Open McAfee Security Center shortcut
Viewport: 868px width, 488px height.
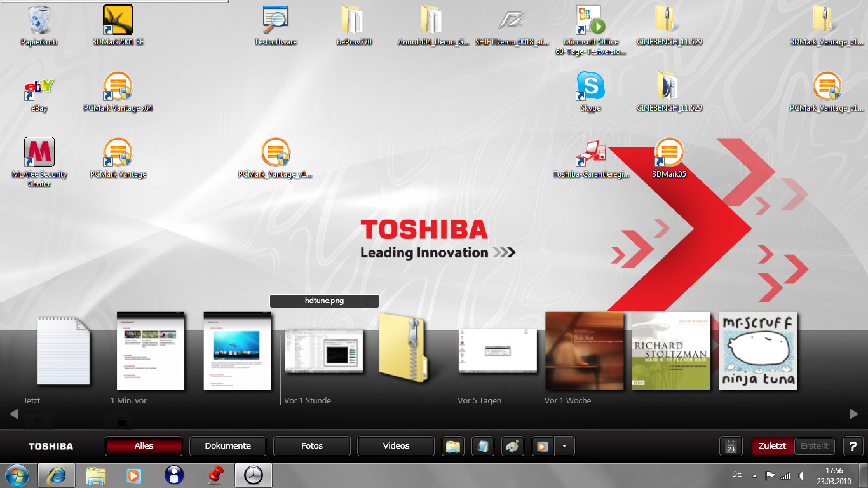click(x=39, y=162)
